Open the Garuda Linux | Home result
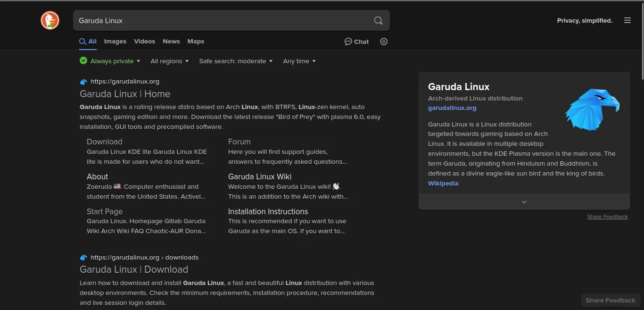 pyautogui.click(x=125, y=94)
